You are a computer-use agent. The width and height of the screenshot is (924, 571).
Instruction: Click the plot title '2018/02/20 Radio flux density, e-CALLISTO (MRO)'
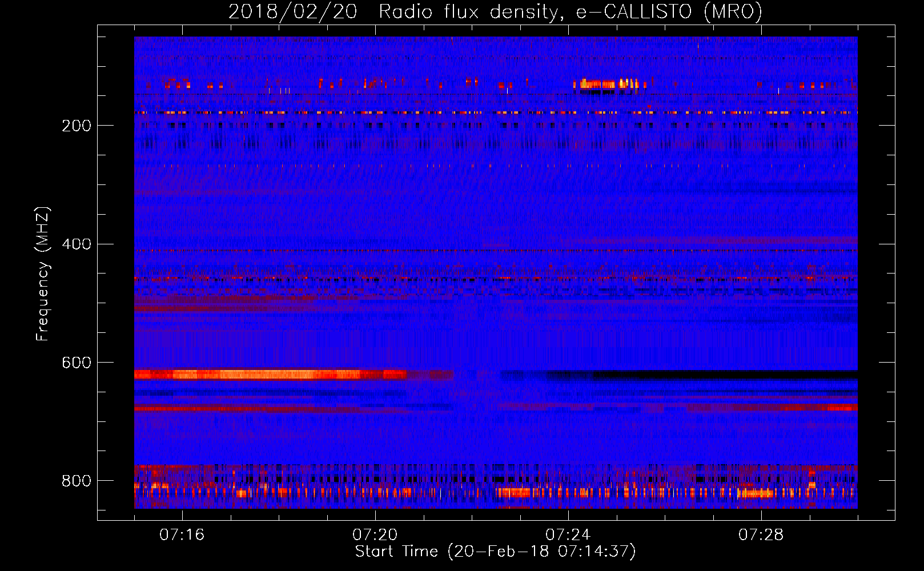point(495,11)
